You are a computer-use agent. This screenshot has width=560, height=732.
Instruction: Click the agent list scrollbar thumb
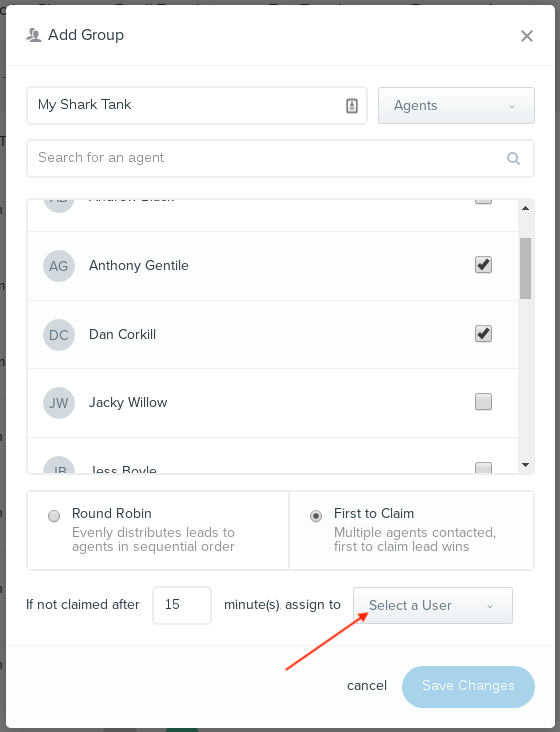(x=525, y=268)
